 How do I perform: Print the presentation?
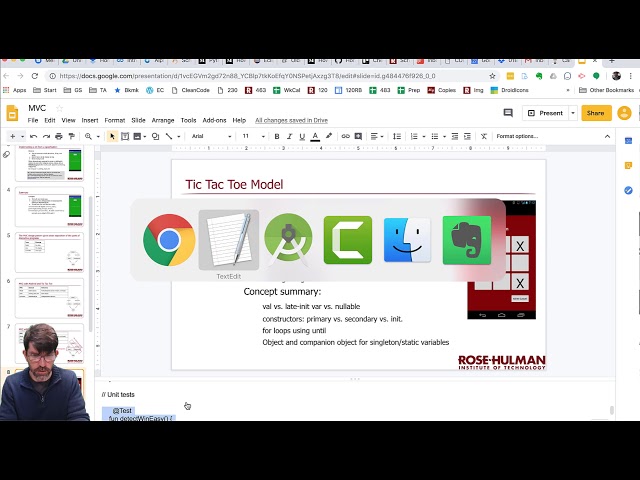click(x=59, y=136)
